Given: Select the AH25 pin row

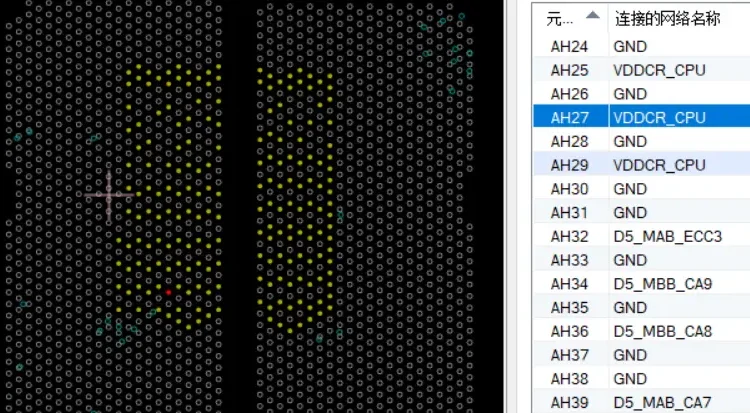Looking at the screenshot, I should [x=641, y=70].
